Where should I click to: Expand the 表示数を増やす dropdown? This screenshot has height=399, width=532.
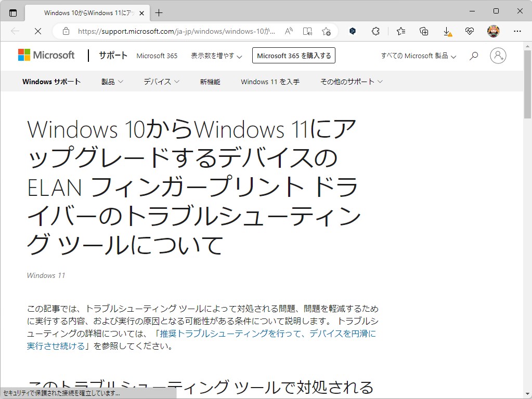click(x=216, y=56)
